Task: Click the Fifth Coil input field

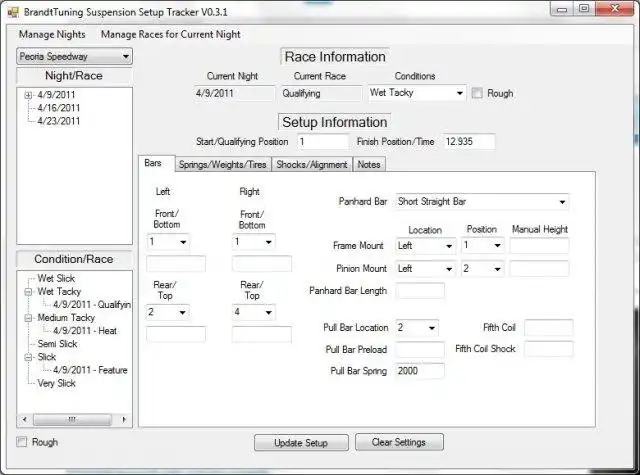Action: tap(549, 328)
